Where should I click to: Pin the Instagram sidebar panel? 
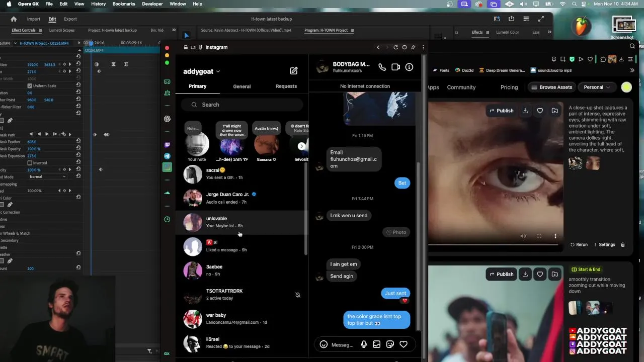413,47
